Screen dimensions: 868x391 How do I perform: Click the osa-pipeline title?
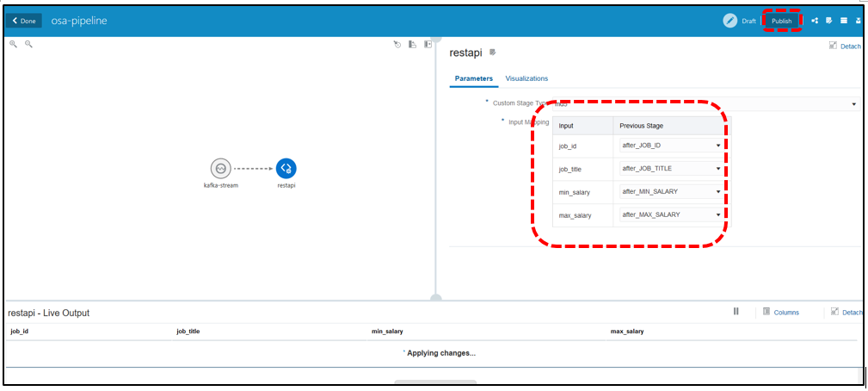[79, 21]
